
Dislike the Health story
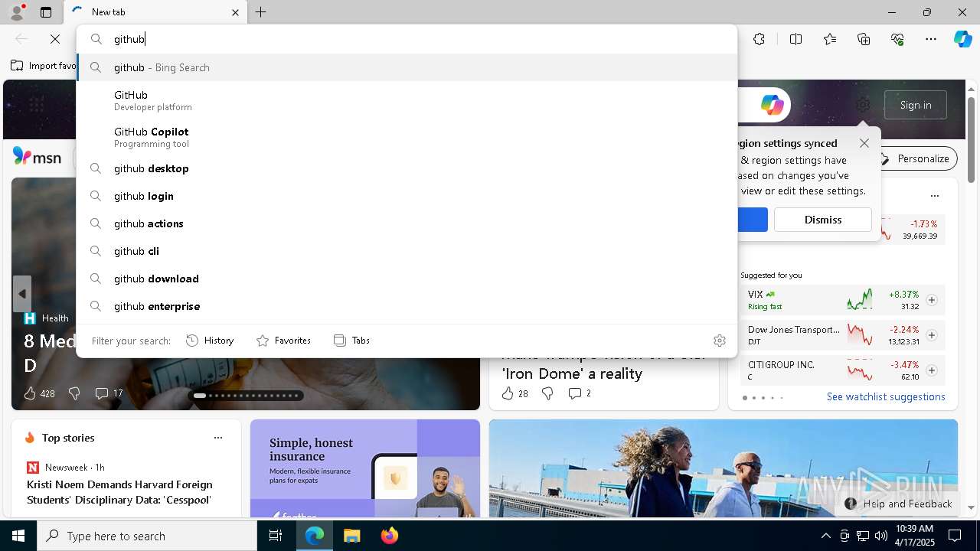tap(74, 393)
